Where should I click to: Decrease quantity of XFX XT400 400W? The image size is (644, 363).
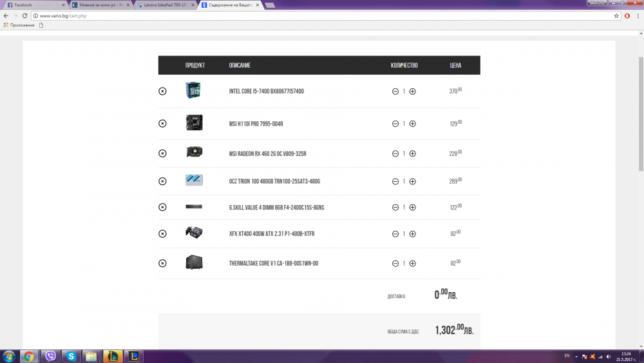pyautogui.click(x=395, y=233)
